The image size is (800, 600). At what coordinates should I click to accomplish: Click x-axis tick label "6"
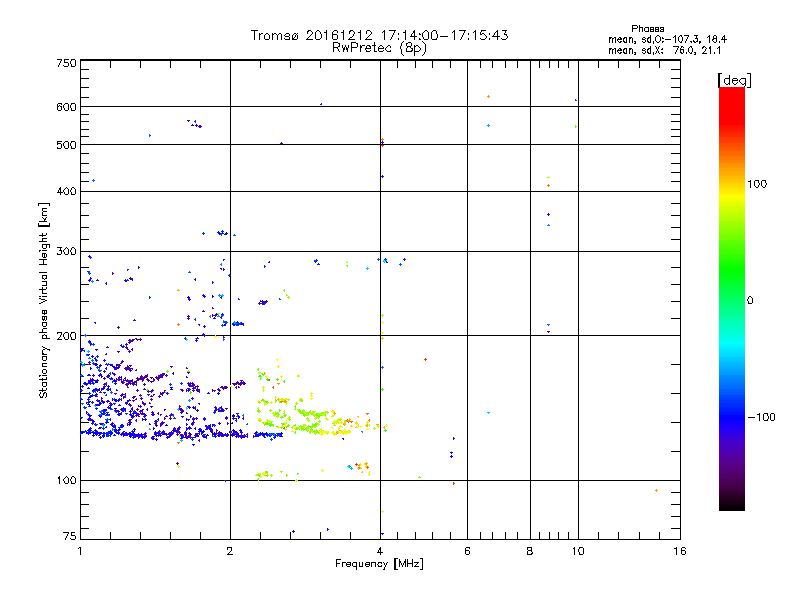(x=467, y=551)
